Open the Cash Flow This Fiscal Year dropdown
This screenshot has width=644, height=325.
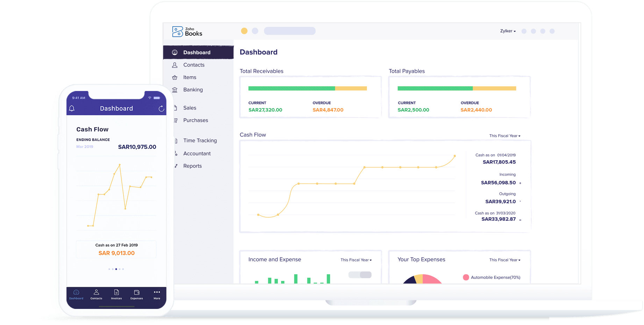click(505, 136)
